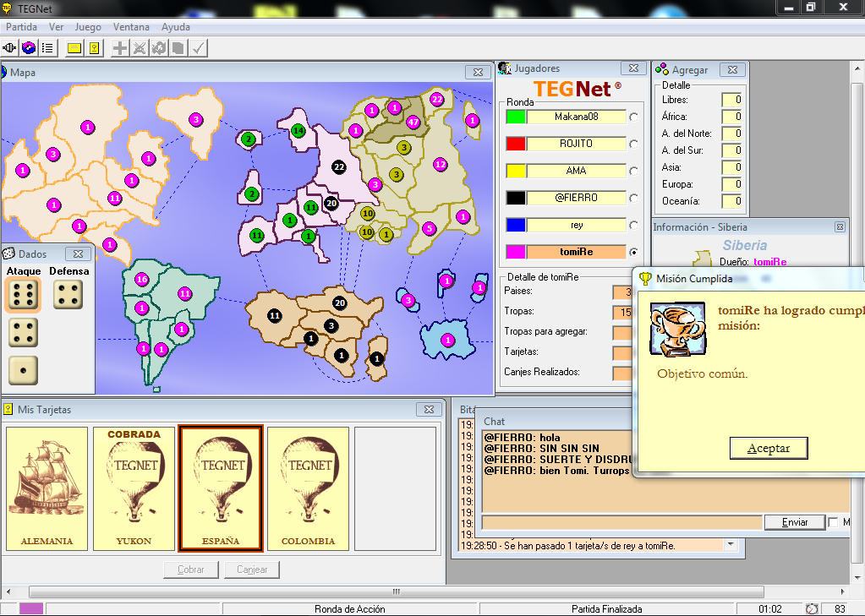Open the list view toolbar icon

click(x=48, y=48)
